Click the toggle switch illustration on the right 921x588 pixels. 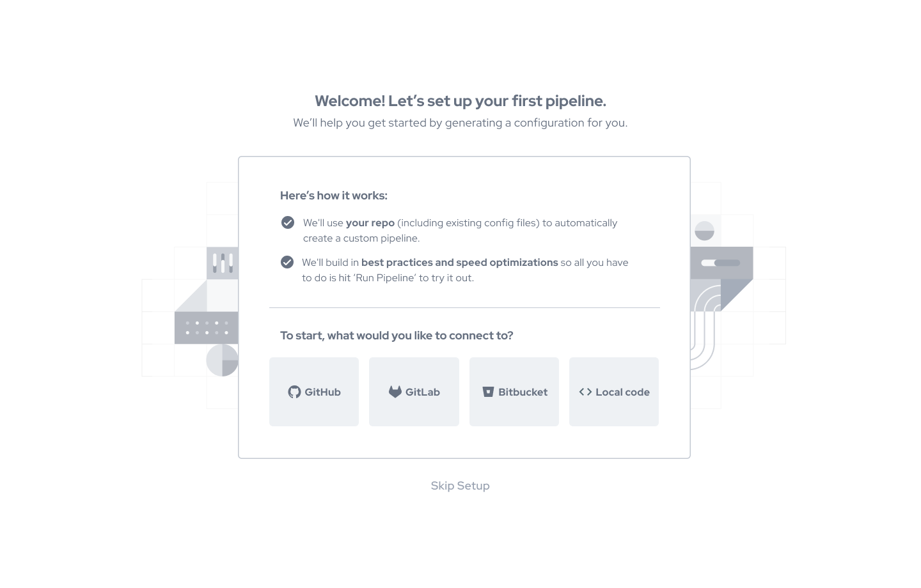(721, 263)
